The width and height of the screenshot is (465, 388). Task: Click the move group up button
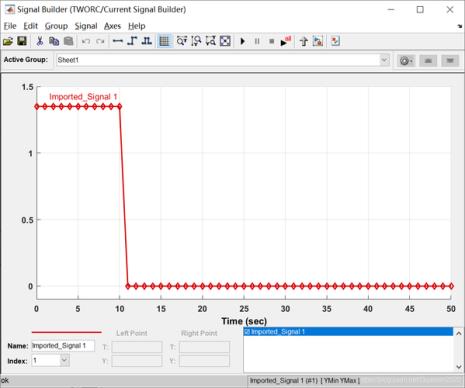[x=428, y=61]
